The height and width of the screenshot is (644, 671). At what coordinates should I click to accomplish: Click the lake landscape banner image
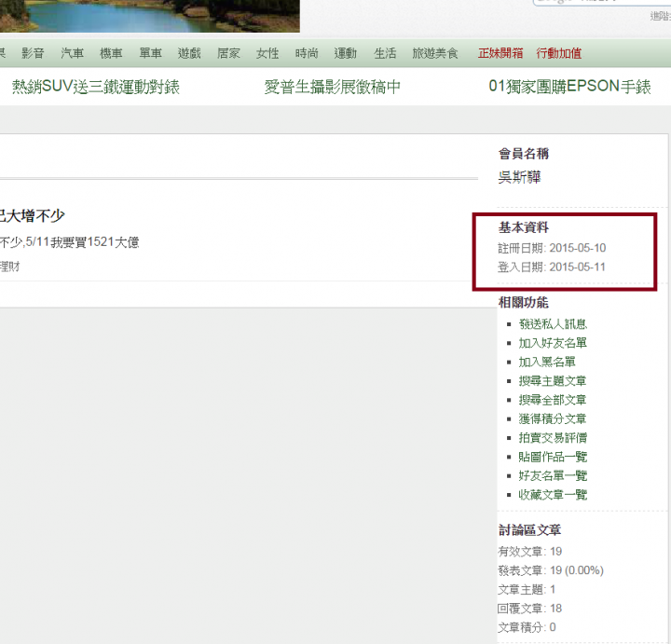150,16
